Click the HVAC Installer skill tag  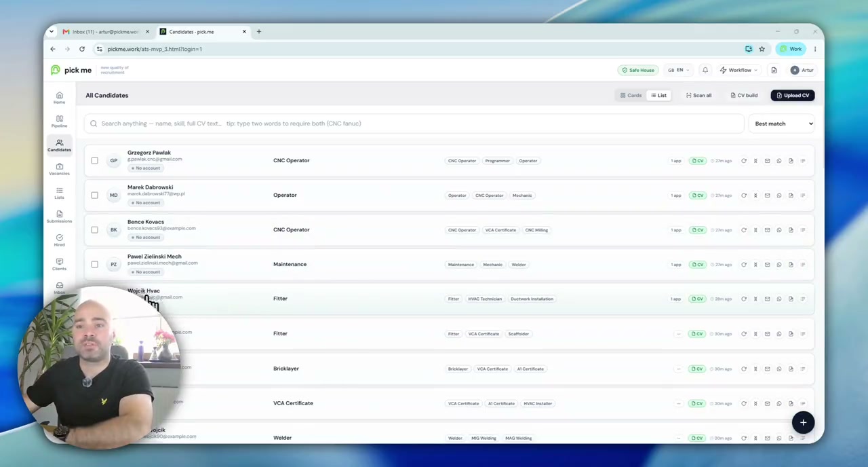[538, 404]
